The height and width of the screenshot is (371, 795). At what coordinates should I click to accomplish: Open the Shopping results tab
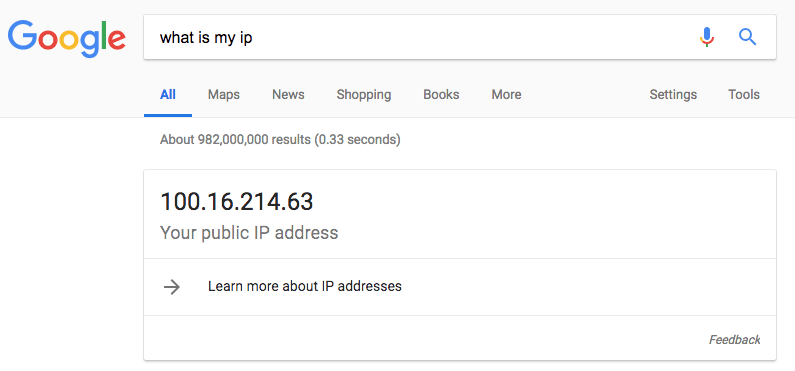pos(364,95)
